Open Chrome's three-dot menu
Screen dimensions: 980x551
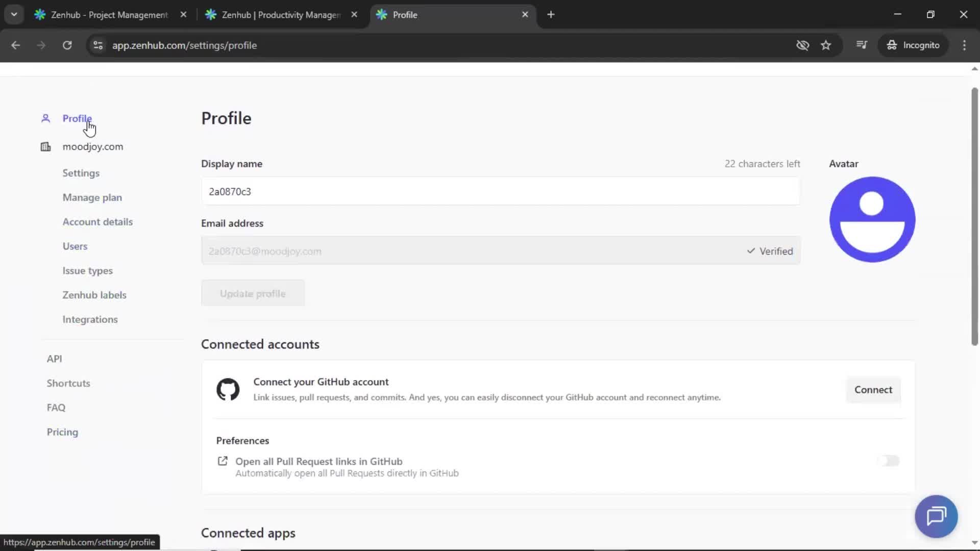click(x=964, y=45)
